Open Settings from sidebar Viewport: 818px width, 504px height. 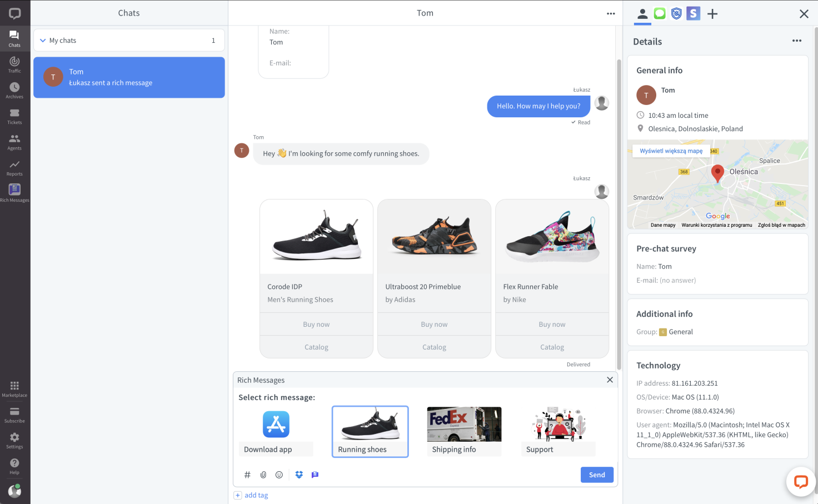pyautogui.click(x=14, y=441)
